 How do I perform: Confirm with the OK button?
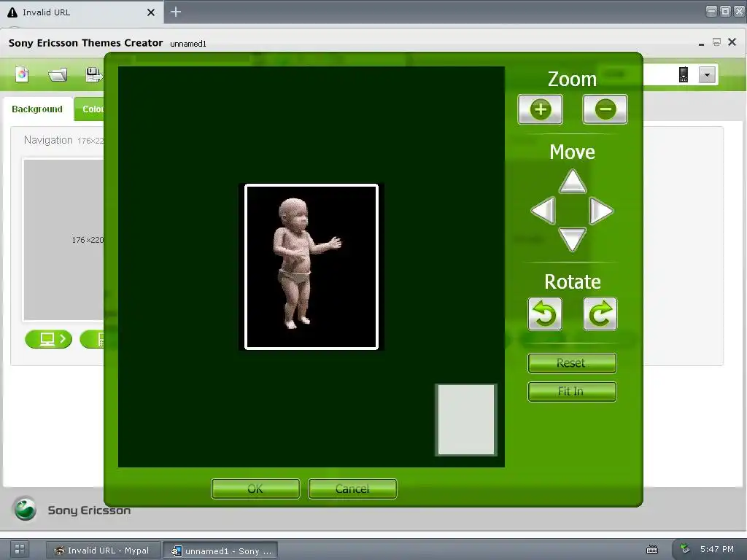255,489
